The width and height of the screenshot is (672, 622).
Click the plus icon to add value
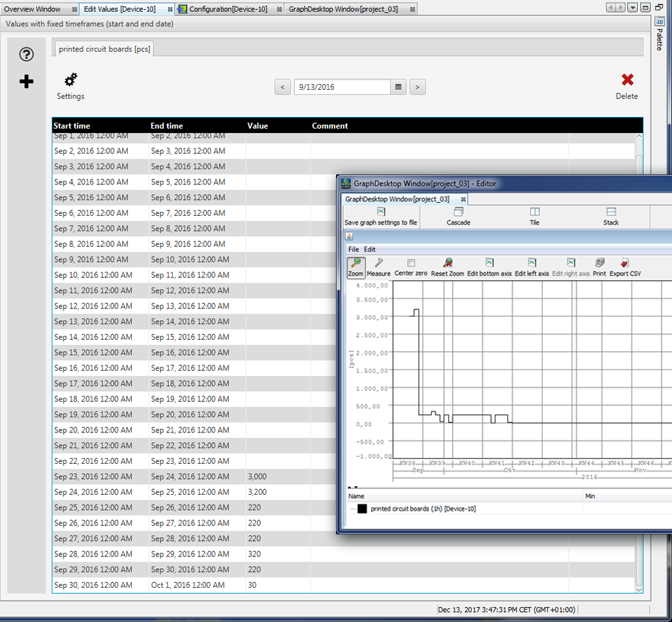click(x=26, y=81)
